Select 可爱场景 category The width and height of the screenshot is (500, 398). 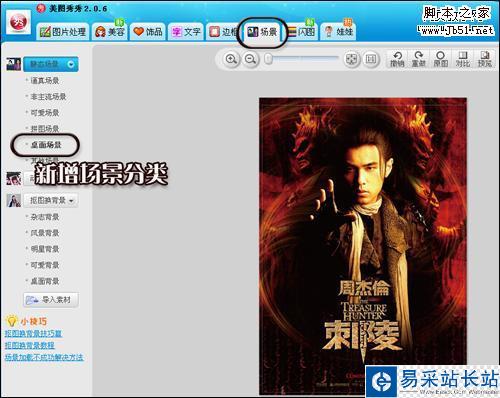pyautogui.click(x=45, y=113)
